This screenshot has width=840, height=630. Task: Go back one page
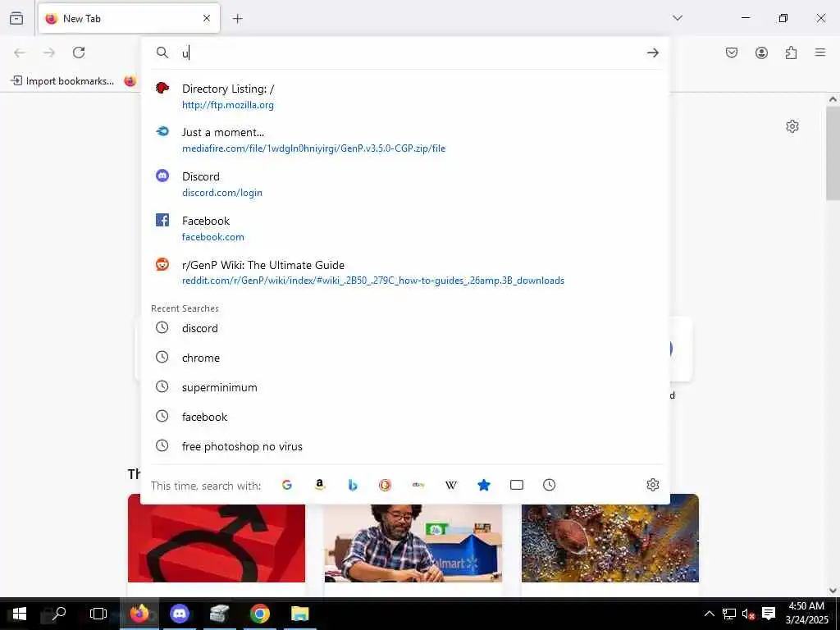[x=20, y=52]
